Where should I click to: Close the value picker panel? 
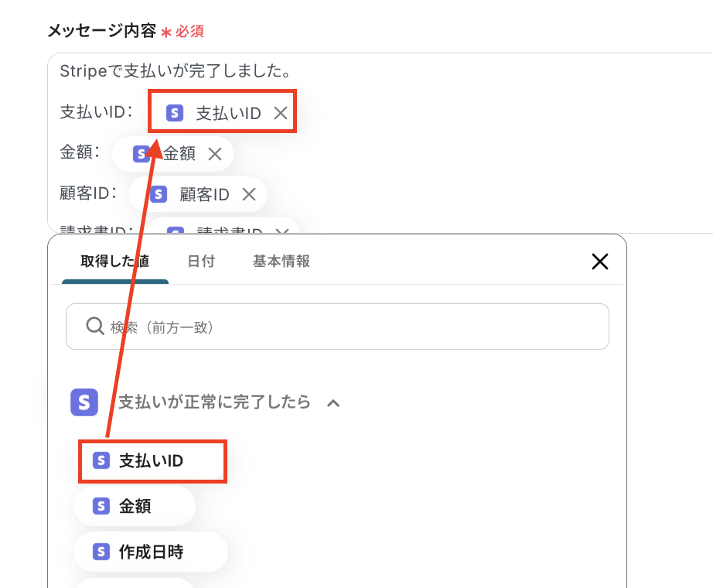(599, 262)
